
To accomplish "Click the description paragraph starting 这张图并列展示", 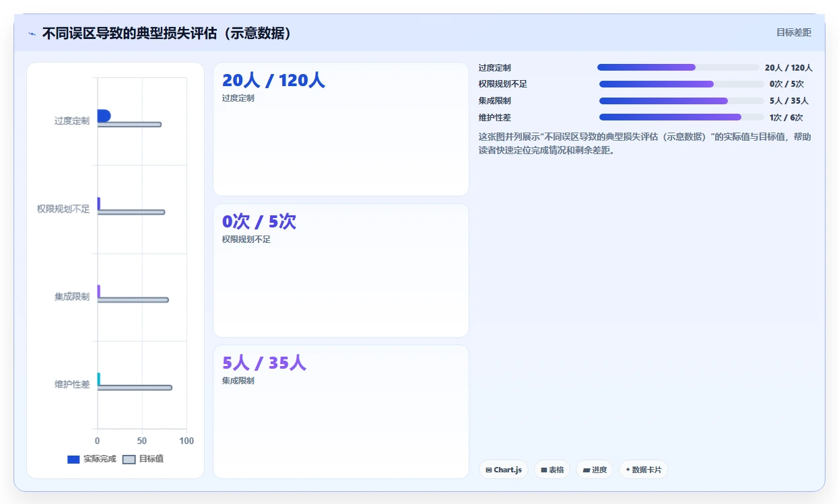I will [x=645, y=143].
